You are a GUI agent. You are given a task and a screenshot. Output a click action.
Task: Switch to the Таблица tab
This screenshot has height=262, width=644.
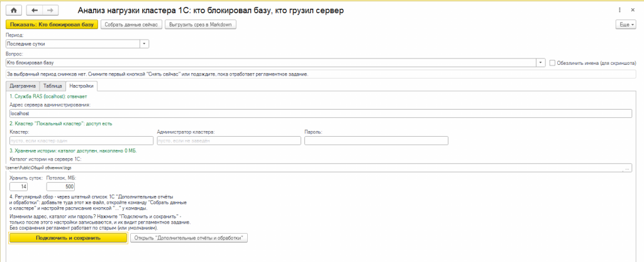(53, 86)
